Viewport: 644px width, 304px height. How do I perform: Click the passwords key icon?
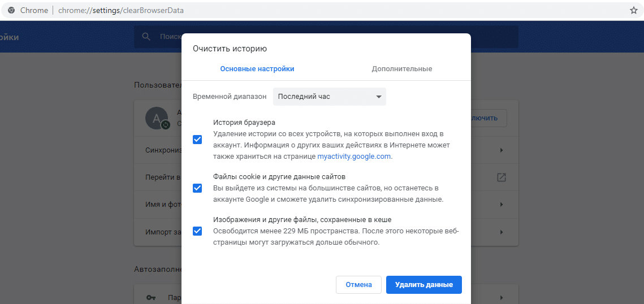pyautogui.click(x=151, y=297)
